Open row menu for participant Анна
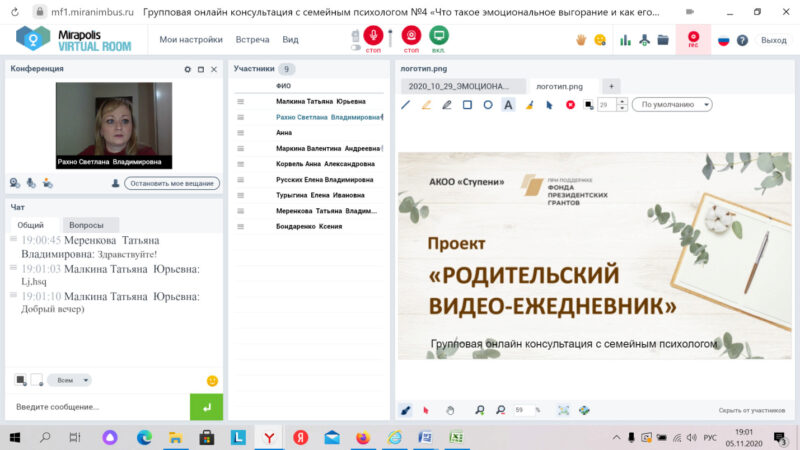 (x=240, y=133)
